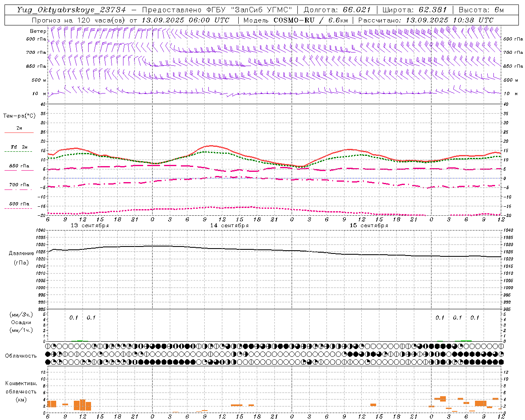The width and height of the screenshot is (525, 420).
Task: Click the Ветер panel label
Action: tap(38, 31)
